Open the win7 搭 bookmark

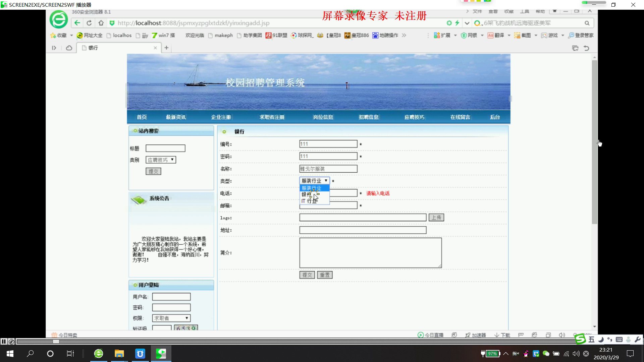pyautogui.click(x=163, y=35)
